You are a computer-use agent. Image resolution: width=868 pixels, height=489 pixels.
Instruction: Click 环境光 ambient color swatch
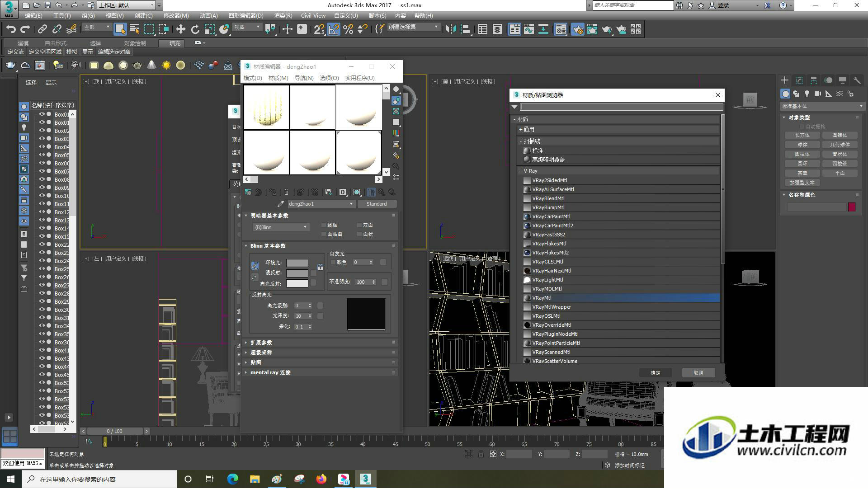pyautogui.click(x=297, y=263)
